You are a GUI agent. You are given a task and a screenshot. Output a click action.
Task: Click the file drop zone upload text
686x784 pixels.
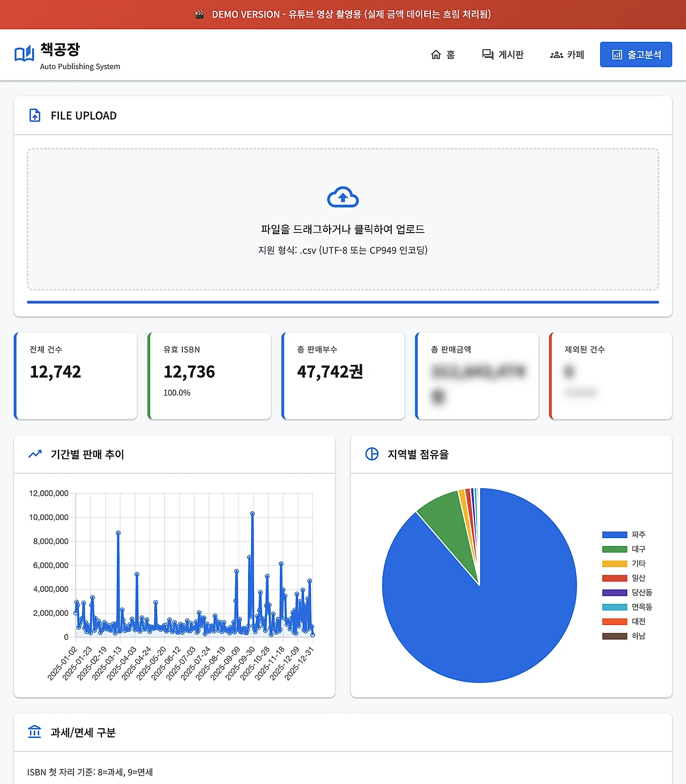[x=343, y=229]
